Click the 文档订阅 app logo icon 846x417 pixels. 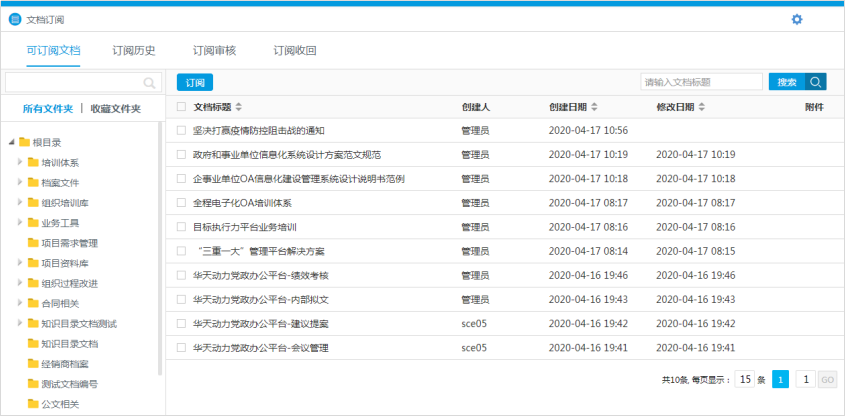[x=15, y=19]
